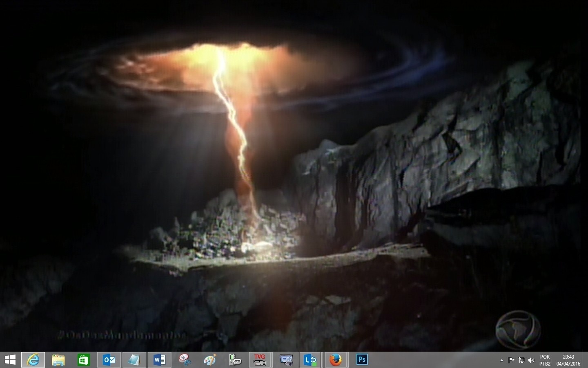Switch to the Notepad window
588x368 pixels.
coord(134,360)
